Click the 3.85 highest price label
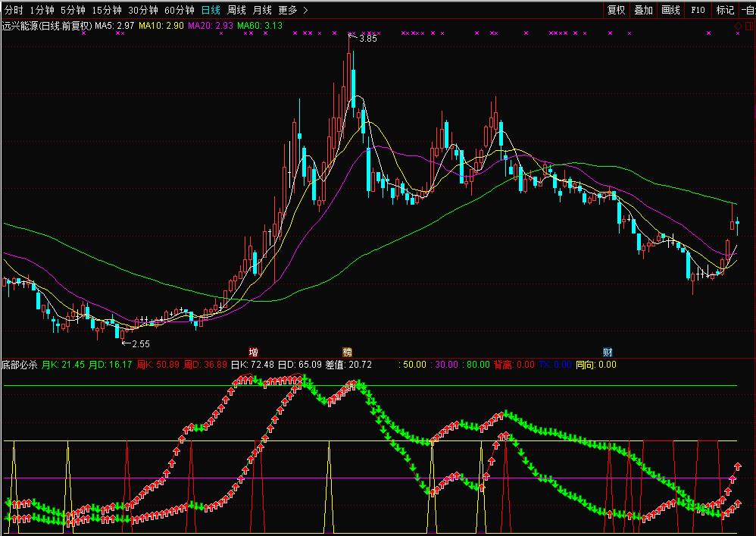The image size is (756, 536). pyautogui.click(x=367, y=39)
